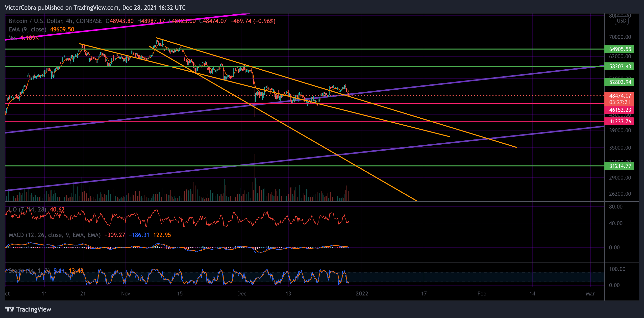Click the high price value 48987.17
Image resolution: width=644 pixels, height=318 pixels.
[x=153, y=21]
